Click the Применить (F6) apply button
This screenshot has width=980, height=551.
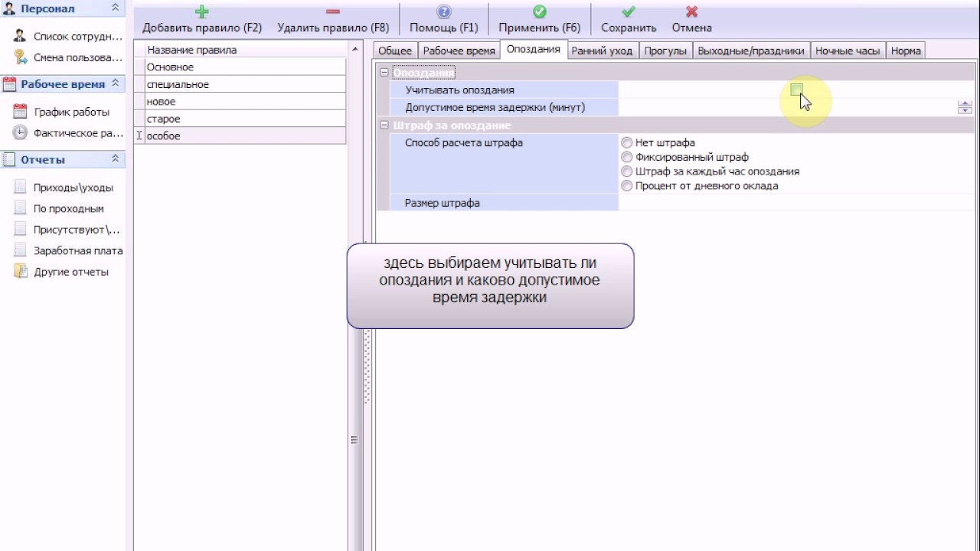click(x=540, y=20)
